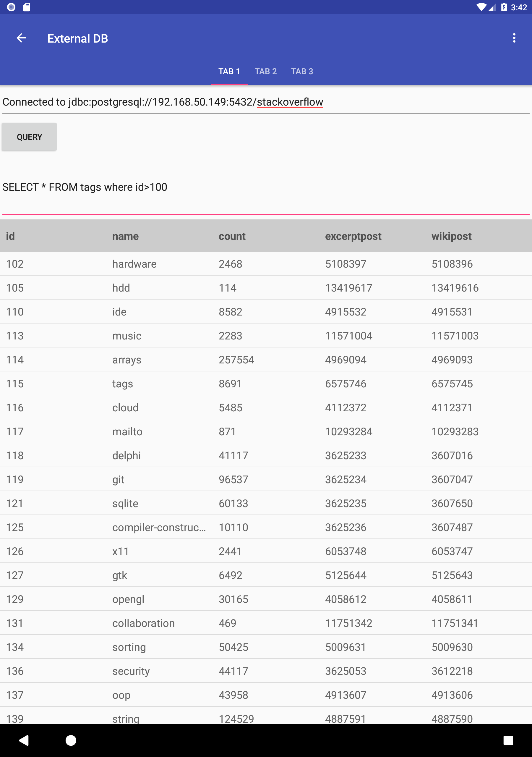Open the stackoverflow database link
532x757 pixels.
point(290,101)
